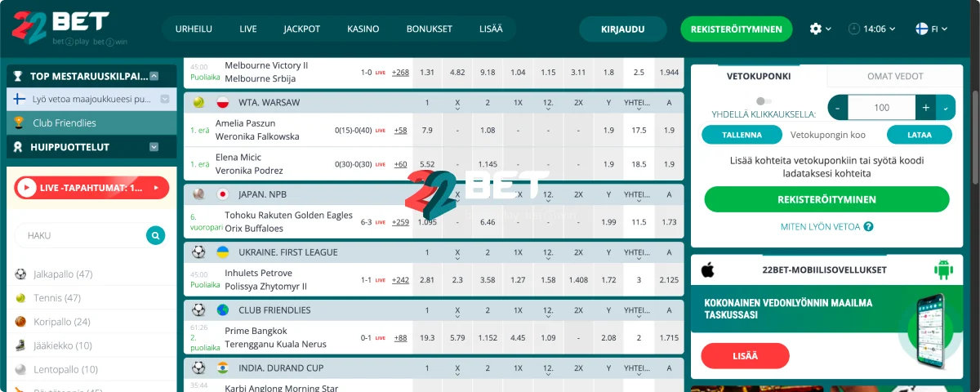
Task: Select the volleyball icon for Lentopallo
Action: 20,369
